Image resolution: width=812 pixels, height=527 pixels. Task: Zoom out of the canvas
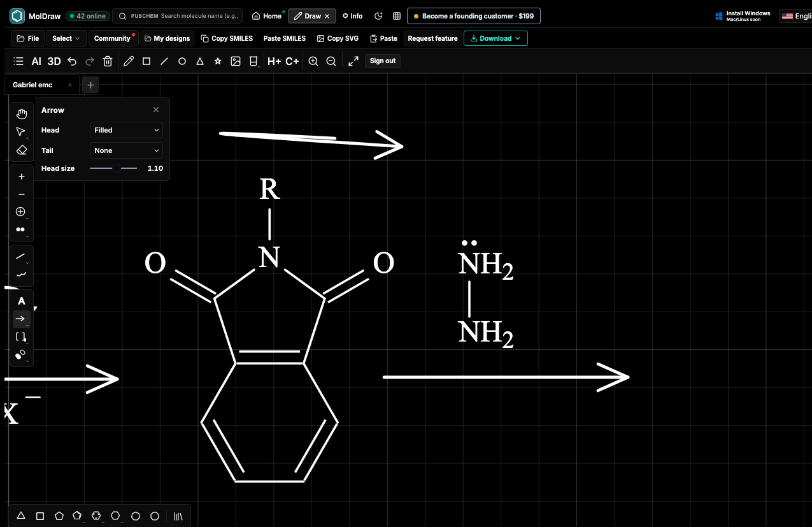coord(331,61)
